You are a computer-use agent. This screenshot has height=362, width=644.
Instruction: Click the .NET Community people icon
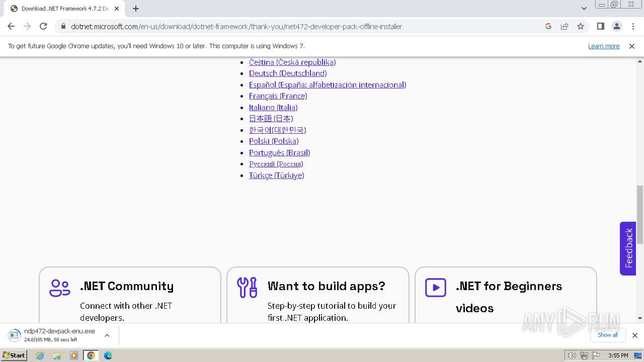coord(60,288)
